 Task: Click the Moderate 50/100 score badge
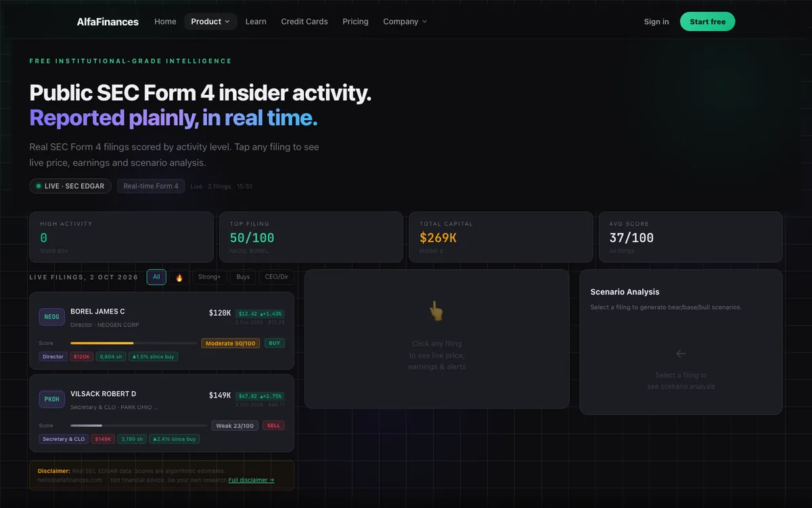pos(231,343)
